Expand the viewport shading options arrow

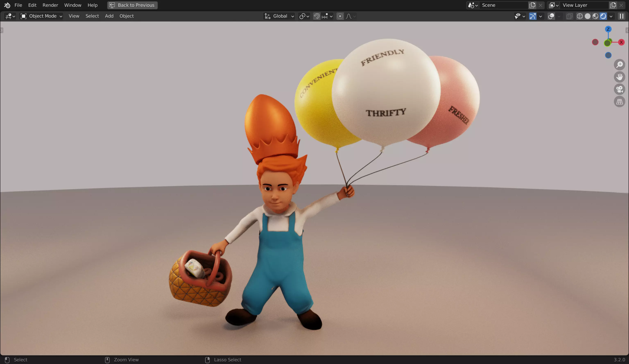point(611,16)
